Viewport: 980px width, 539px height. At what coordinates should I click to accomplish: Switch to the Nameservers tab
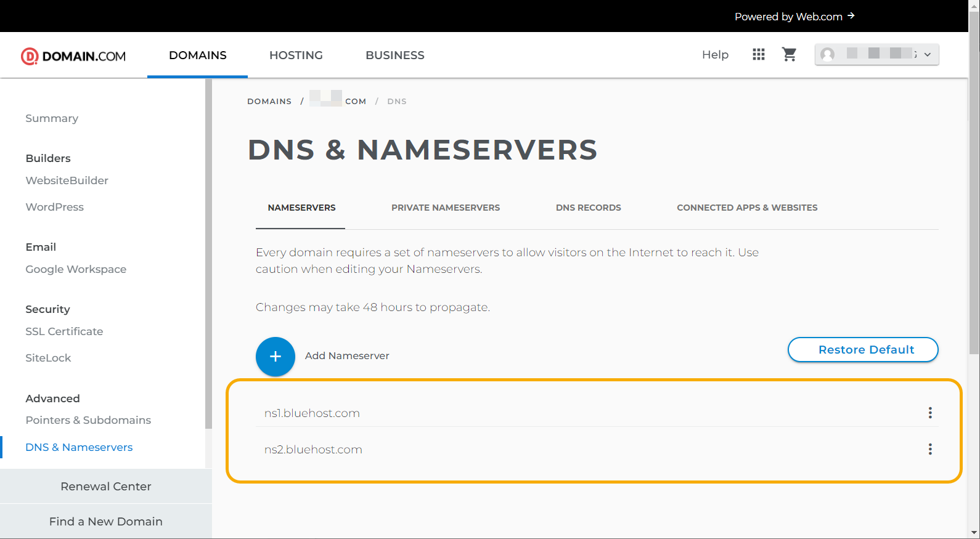(x=301, y=208)
